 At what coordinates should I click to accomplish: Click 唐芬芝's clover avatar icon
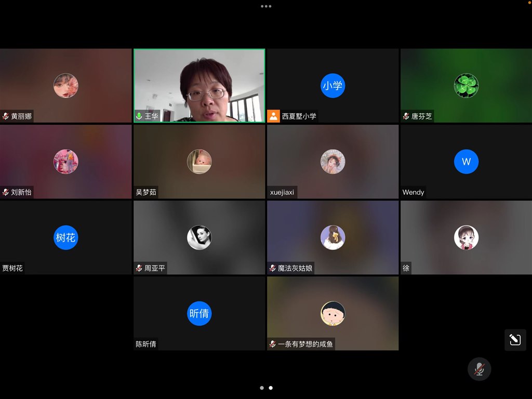[466, 86]
